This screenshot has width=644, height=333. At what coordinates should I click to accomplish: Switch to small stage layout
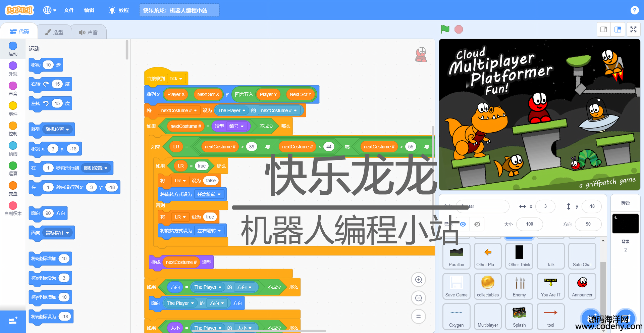604,30
